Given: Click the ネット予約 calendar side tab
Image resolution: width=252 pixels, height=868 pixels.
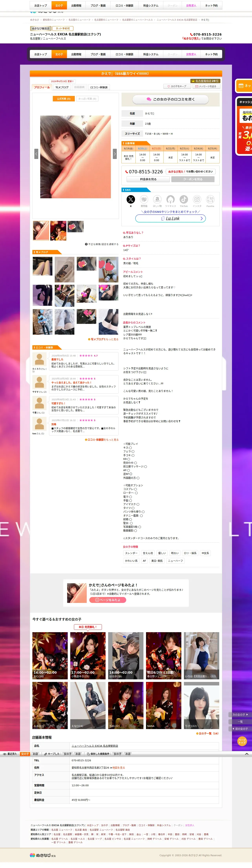Looking at the screenshot, I should click(244, 86).
